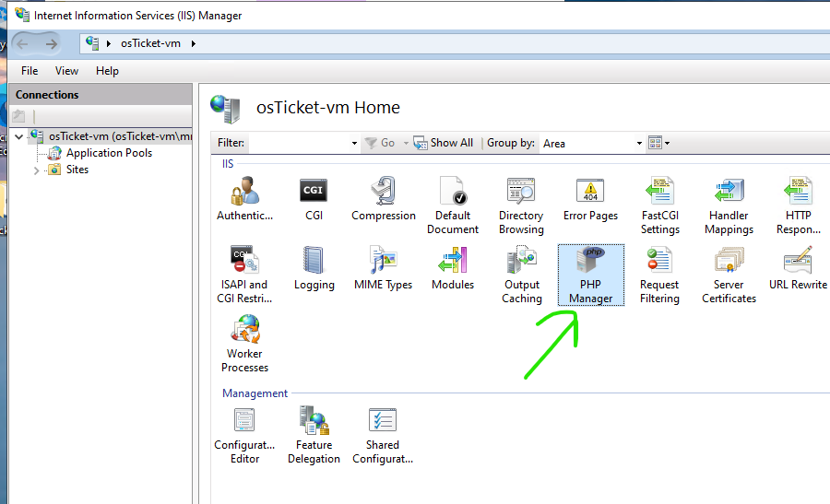The height and width of the screenshot is (504, 830).
Task: Open Feature Delegation in Management
Action: tap(314, 436)
